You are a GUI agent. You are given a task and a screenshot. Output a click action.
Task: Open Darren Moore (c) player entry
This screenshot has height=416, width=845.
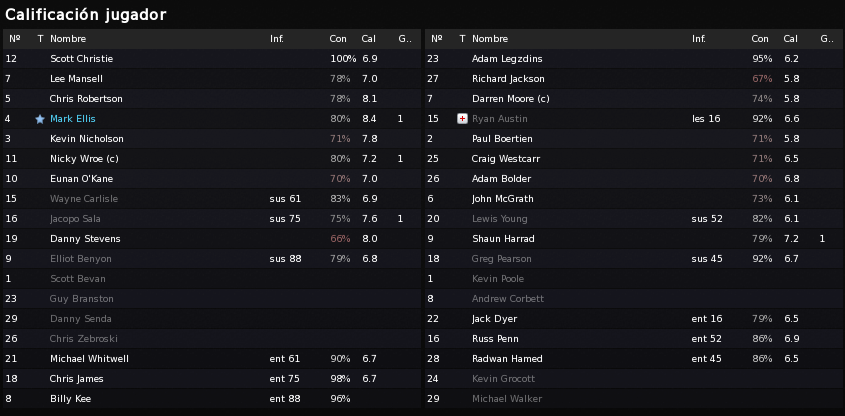pos(510,99)
